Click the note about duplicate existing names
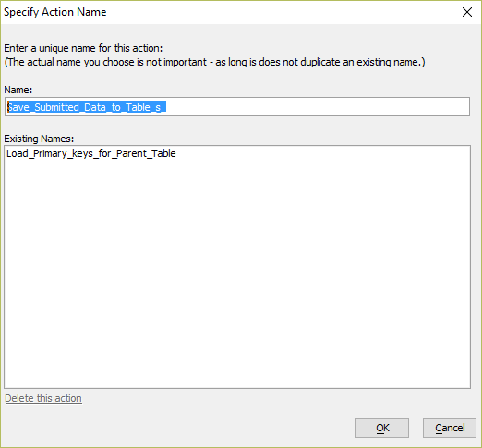 tap(214, 62)
